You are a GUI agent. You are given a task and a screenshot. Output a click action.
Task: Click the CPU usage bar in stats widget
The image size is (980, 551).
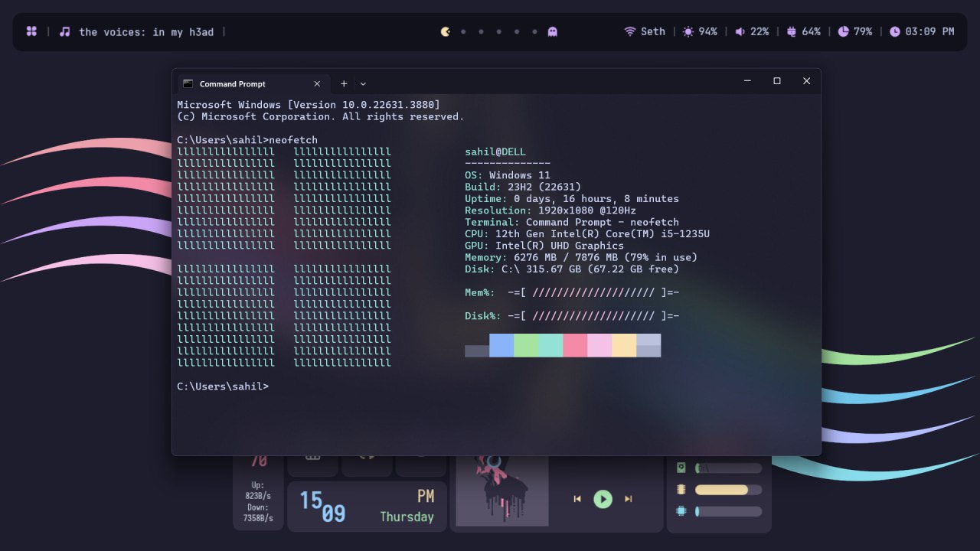pyautogui.click(x=728, y=511)
